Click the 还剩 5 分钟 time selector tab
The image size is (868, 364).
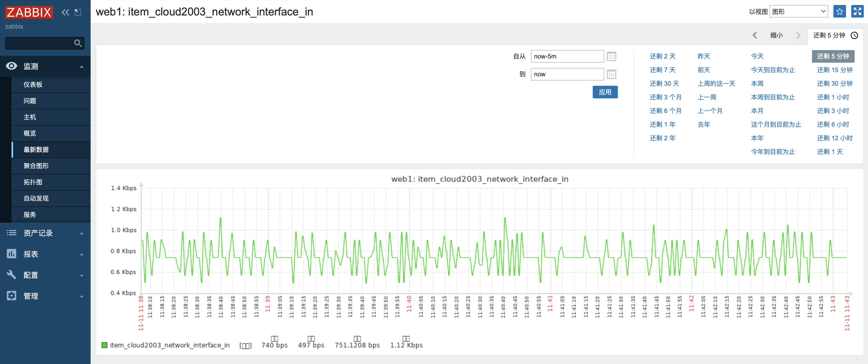pos(835,35)
